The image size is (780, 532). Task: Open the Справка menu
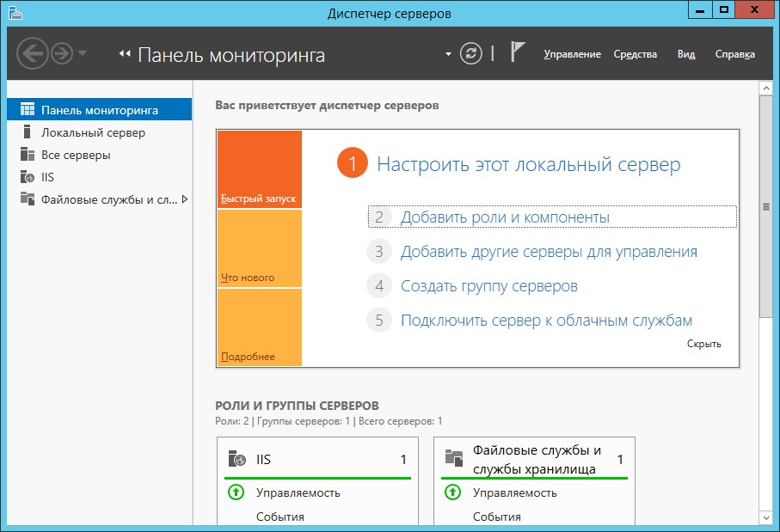(x=734, y=54)
